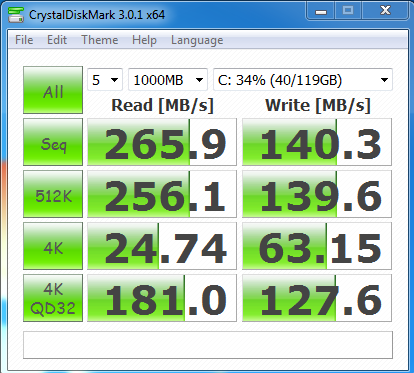Expand the drive selector C: 34% (40/119GB)
This screenshot has width=414, height=373.
tap(303, 80)
